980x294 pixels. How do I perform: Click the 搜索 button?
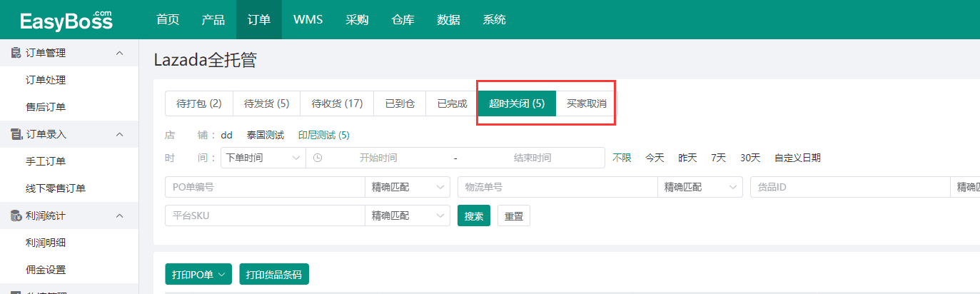[474, 216]
